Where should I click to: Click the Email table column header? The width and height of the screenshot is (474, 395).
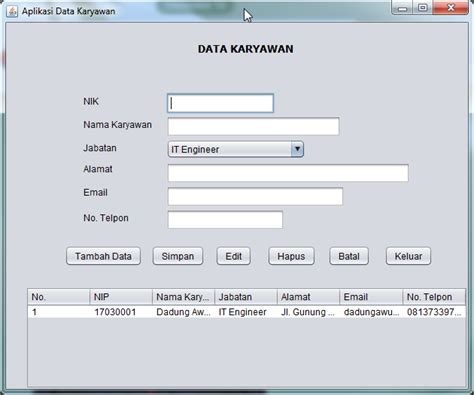click(x=371, y=297)
